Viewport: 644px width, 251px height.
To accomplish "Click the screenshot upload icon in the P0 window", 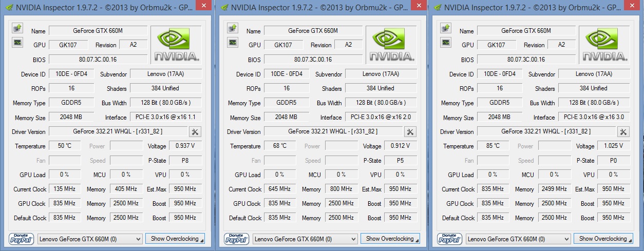I will pyautogui.click(x=445, y=28).
